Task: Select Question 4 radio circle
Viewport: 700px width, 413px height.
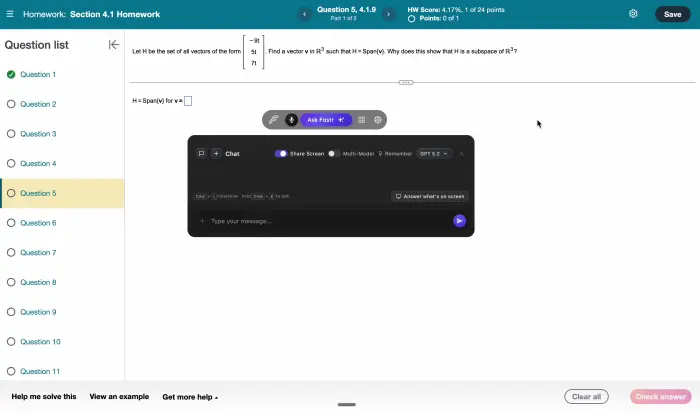Action: click(11, 163)
